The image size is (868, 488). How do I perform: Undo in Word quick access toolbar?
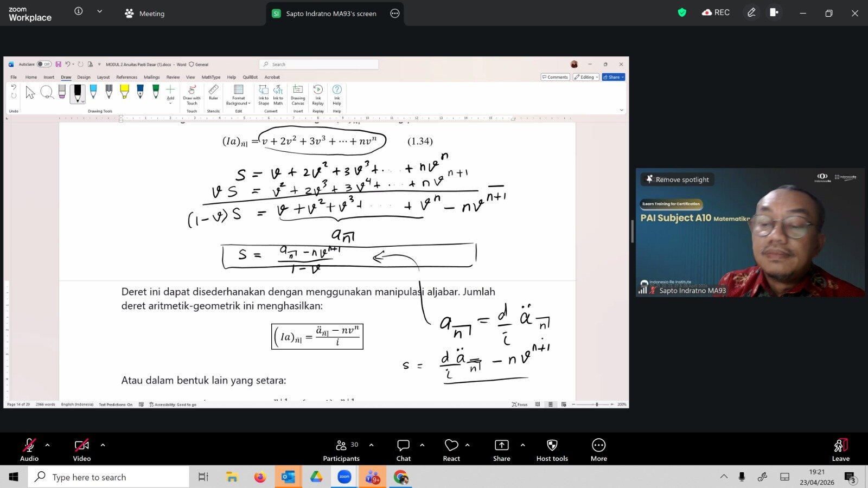click(68, 64)
